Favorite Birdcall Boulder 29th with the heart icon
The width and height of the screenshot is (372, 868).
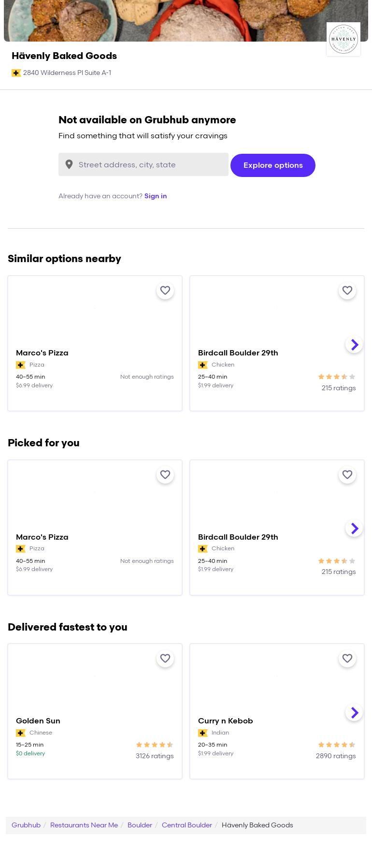[x=347, y=291]
